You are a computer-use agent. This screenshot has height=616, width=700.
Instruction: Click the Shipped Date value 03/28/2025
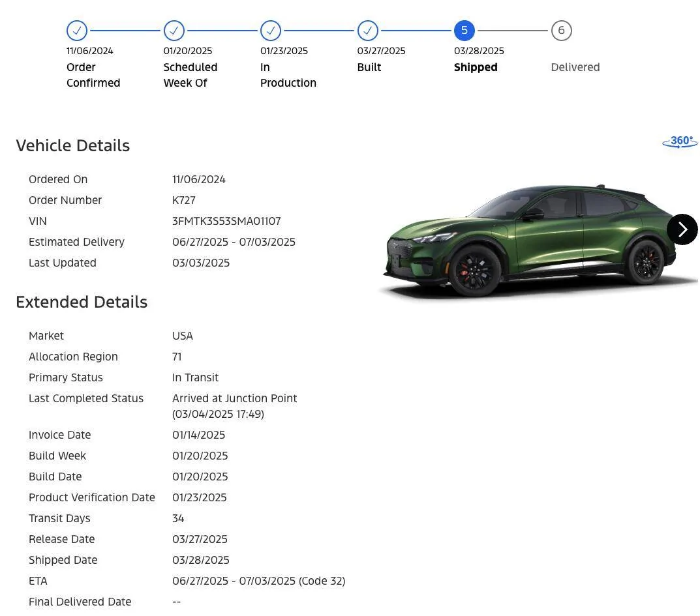(201, 560)
